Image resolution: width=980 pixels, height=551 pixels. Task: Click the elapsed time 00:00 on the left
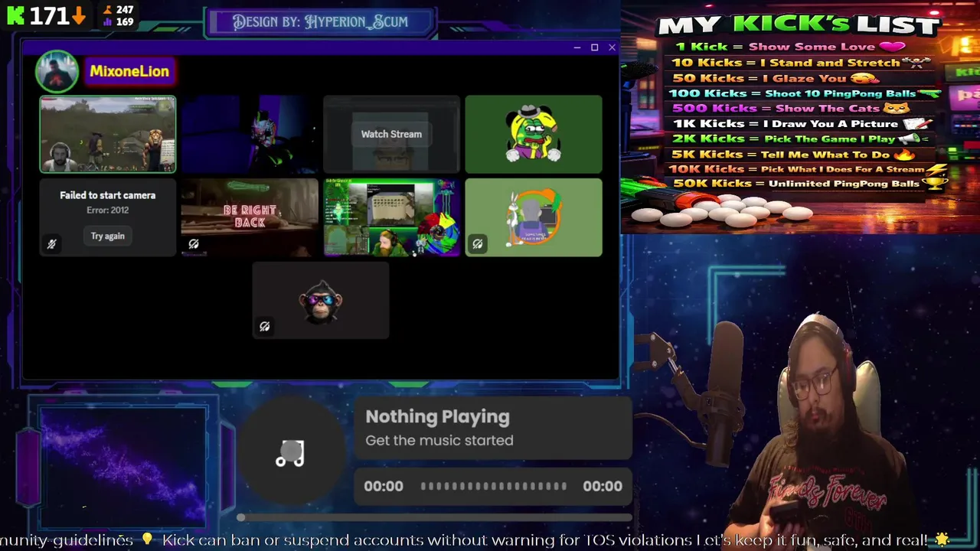coord(384,486)
